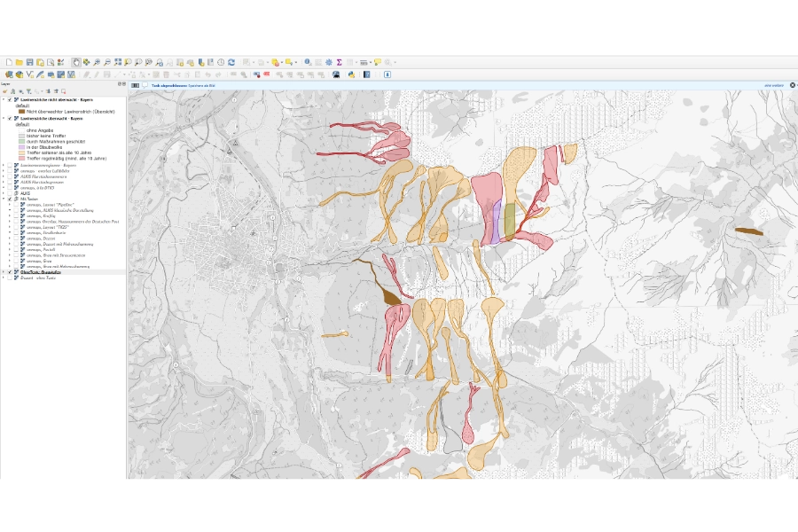
Task: Open the help contents icon
Action: pos(367,74)
